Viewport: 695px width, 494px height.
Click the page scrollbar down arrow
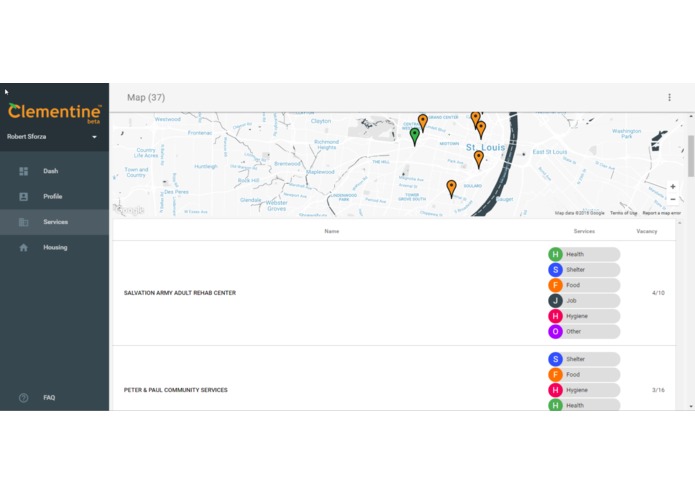[x=691, y=406]
